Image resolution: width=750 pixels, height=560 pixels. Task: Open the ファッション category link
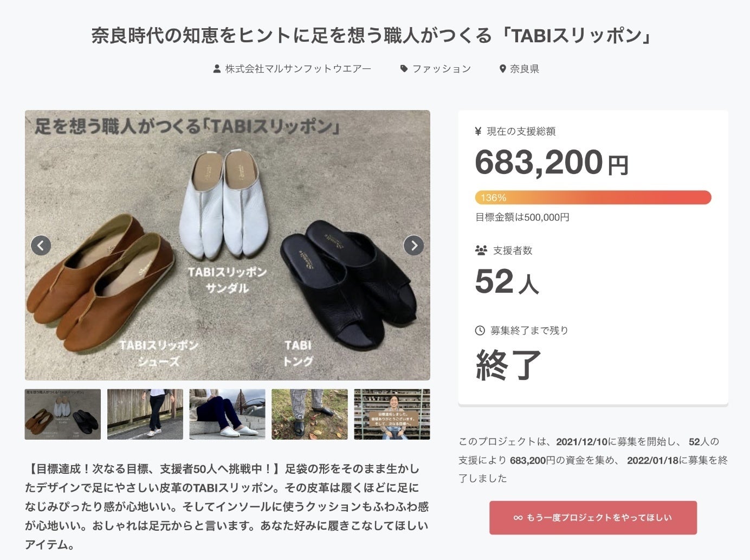pos(441,69)
